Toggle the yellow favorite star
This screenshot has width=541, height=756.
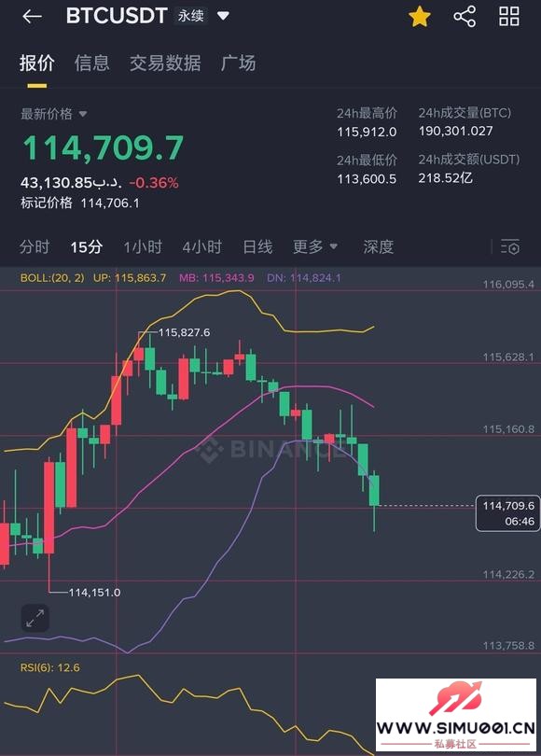[x=420, y=17]
